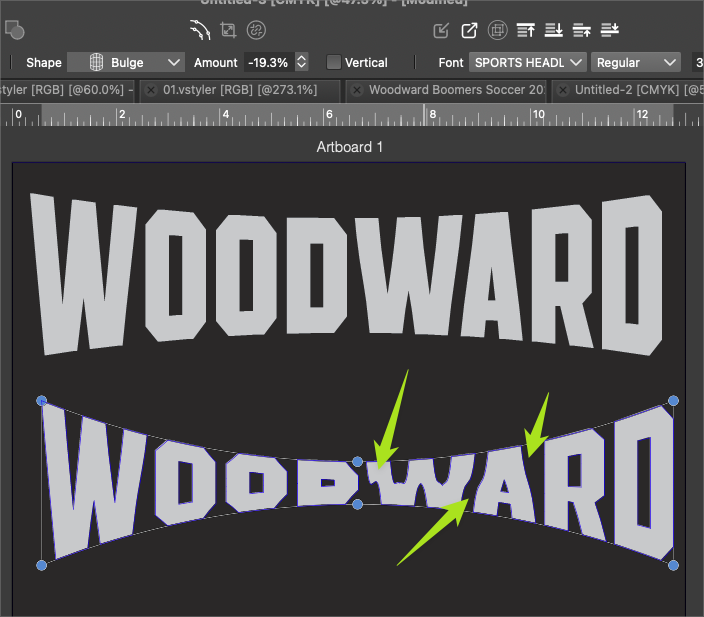Switch to the 01.vstyler [RGB] tab
The height and width of the screenshot is (617, 704).
[240, 90]
